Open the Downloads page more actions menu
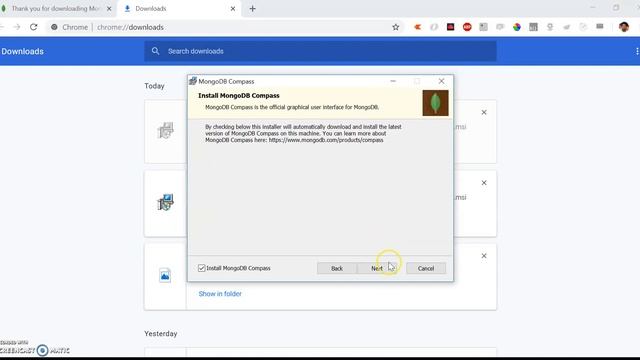Image resolution: width=640 pixels, height=360 pixels. click(637, 51)
